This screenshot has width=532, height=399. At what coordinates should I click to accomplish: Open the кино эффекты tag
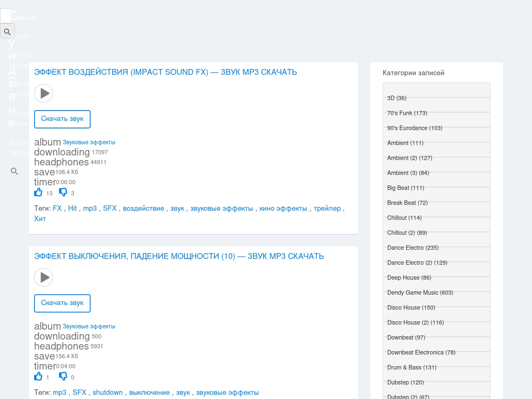[x=283, y=208]
